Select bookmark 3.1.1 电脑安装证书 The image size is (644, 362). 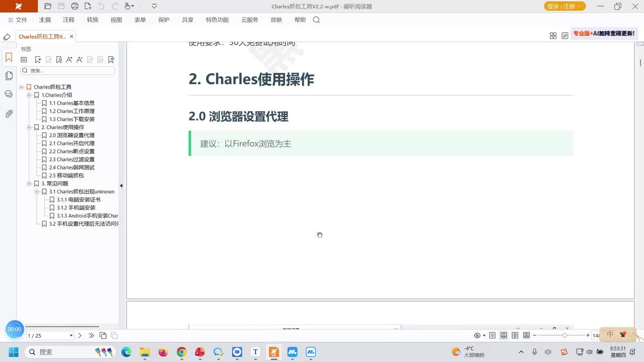click(x=78, y=200)
